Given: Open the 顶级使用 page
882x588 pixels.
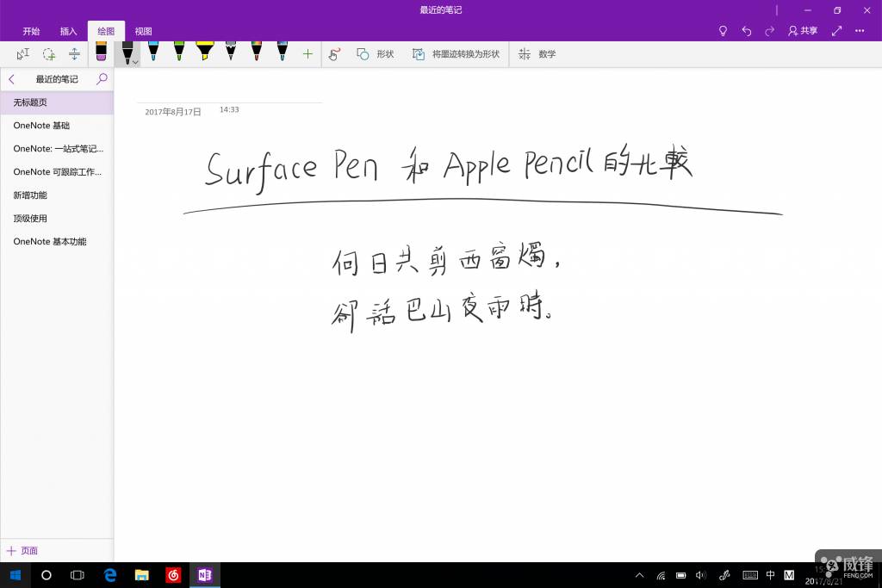Looking at the screenshot, I should click(x=57, y=218).
